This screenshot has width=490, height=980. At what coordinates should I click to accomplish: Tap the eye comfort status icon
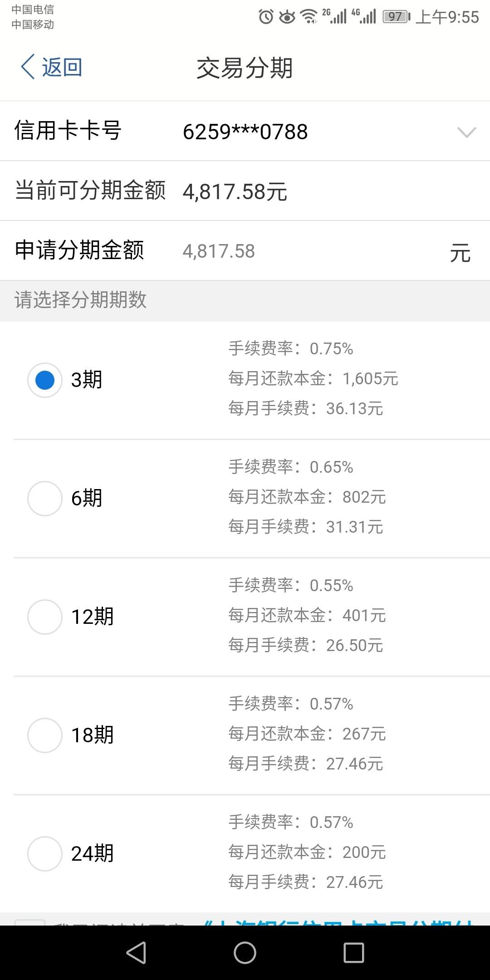tap(287, 17)
